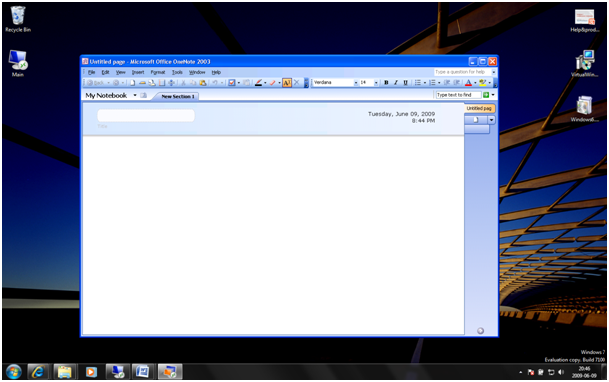Select the New Section 1 tab
Screen dimensions: 609x382
[x=177, y=96]
